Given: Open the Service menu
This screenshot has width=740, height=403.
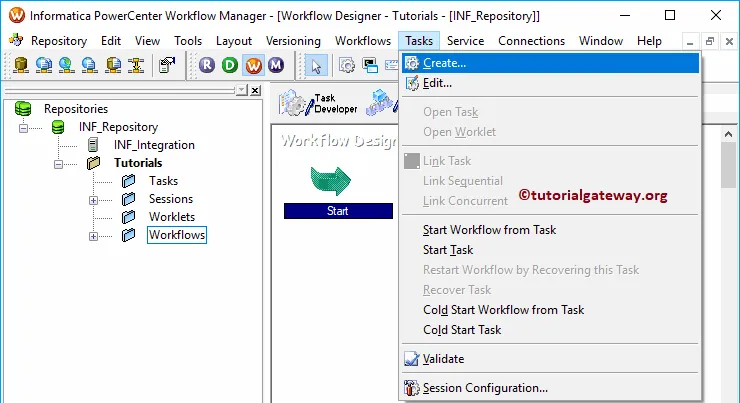Looking at the screenshot, I should 465,41.
